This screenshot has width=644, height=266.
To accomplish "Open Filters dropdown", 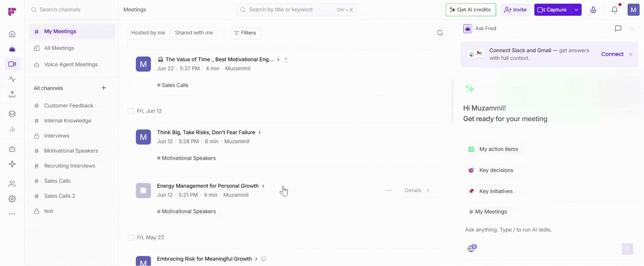I will pos(245,33).
